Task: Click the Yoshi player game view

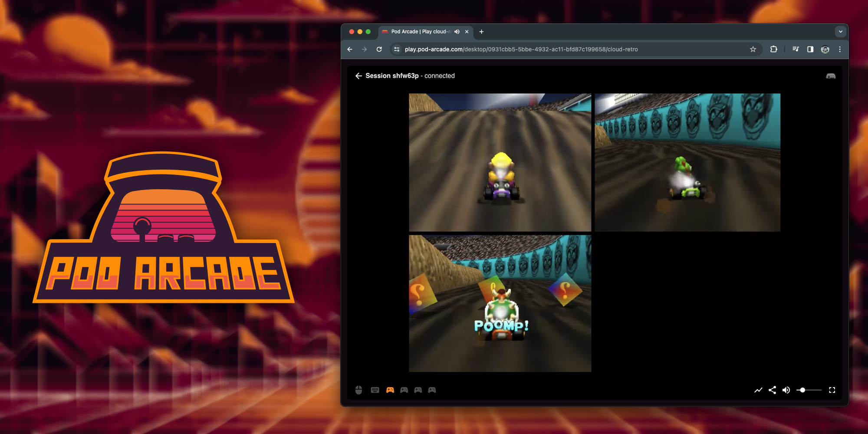Action: click(x=687, y=162)
